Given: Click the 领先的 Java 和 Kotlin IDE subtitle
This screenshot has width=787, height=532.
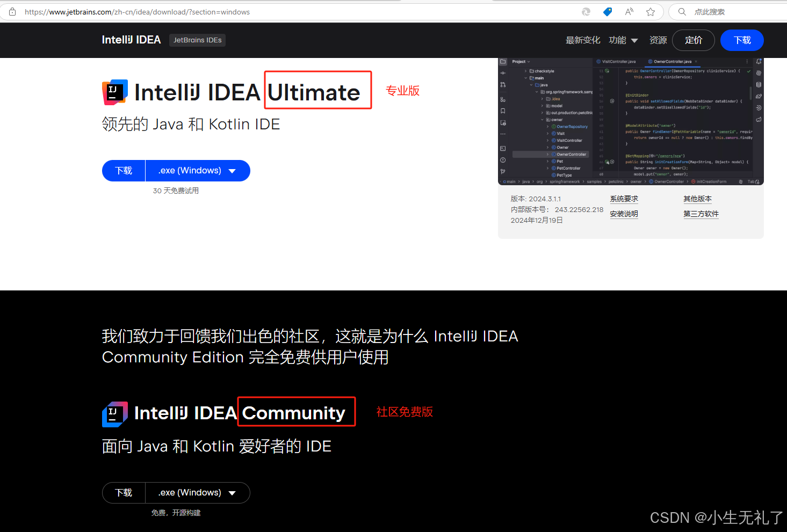Looking at the screenshot, I should 191,124.
